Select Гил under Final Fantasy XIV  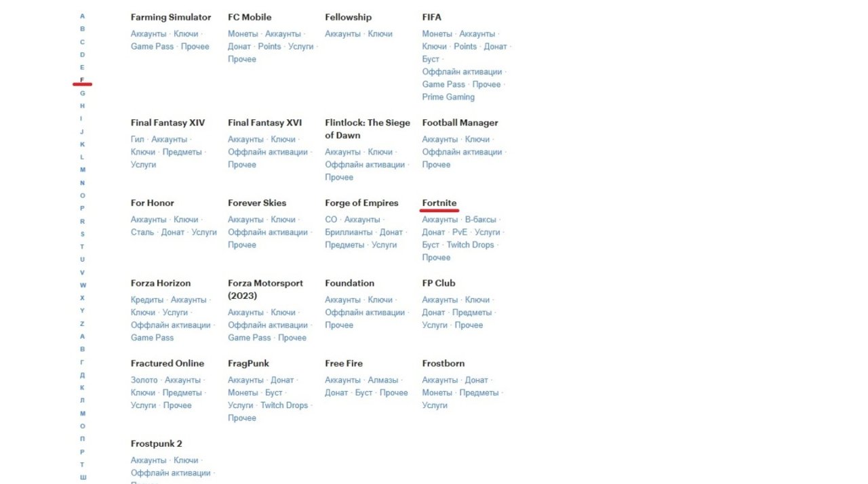click(137, 139)
